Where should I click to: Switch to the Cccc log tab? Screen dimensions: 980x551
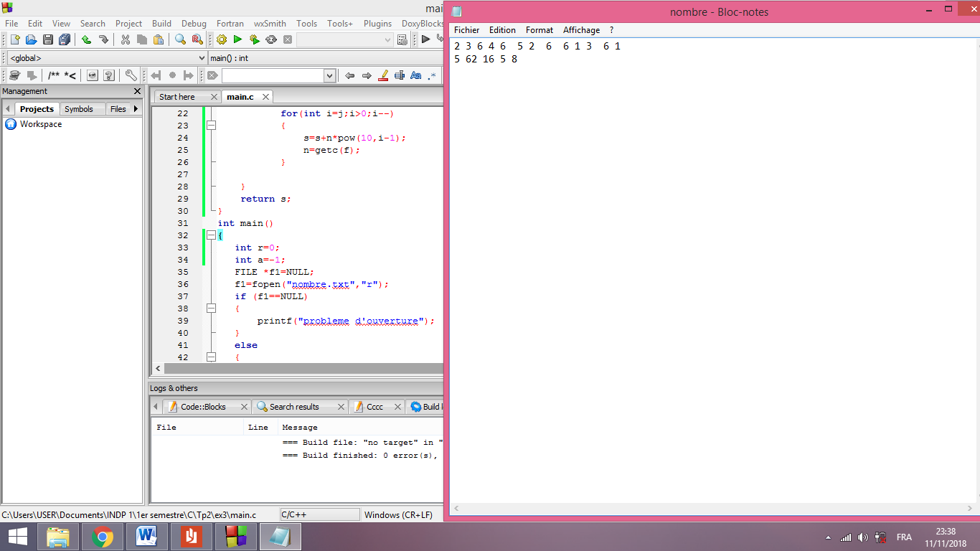tap(374, 407)
